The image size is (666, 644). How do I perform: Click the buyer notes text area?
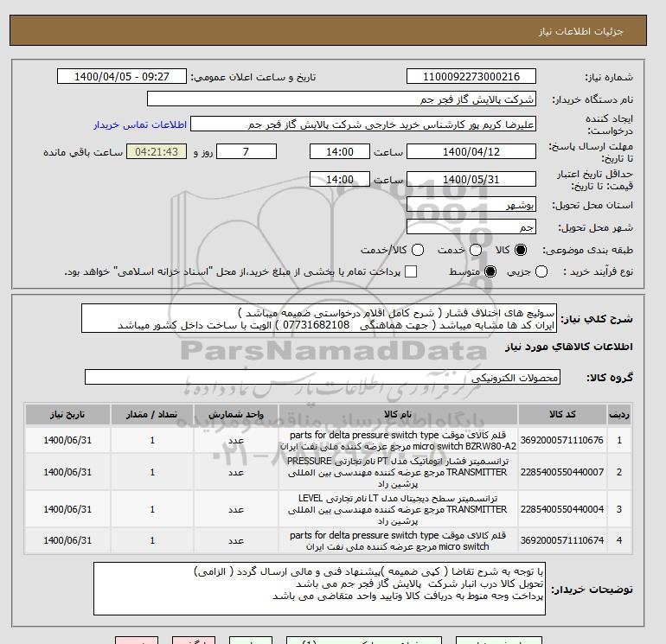(x=319, y=589)
